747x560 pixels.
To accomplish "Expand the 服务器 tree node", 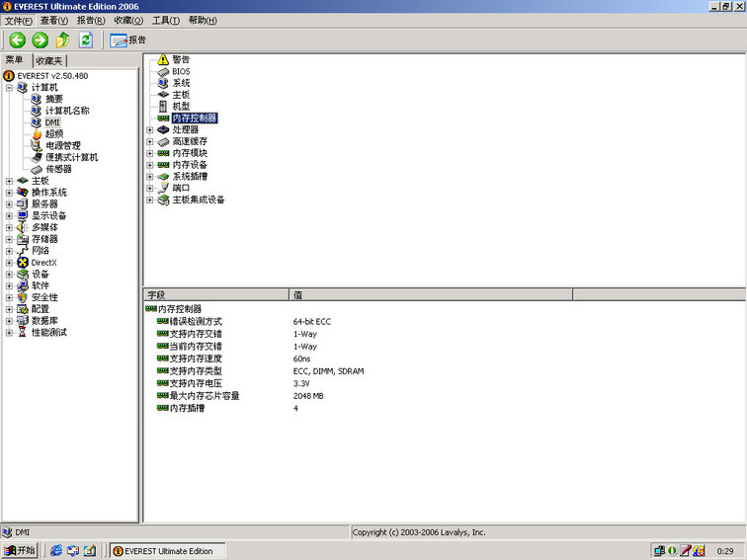I will coord(9,204).
